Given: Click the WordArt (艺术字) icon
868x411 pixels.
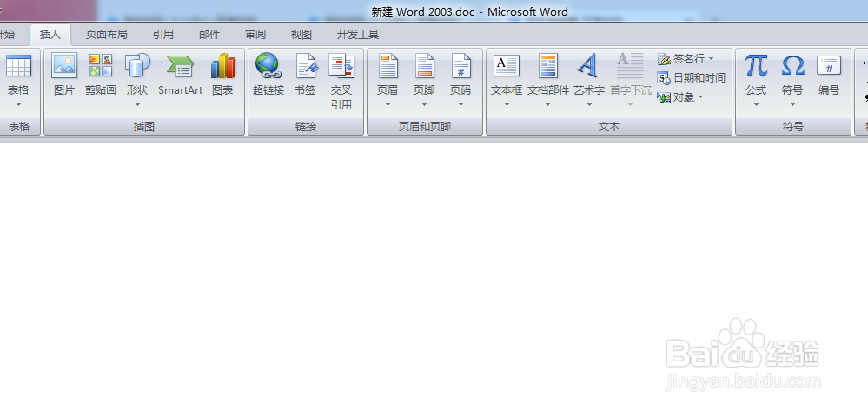Looking at the screenshot, I should pyautogui.click(x=588, y=66).
